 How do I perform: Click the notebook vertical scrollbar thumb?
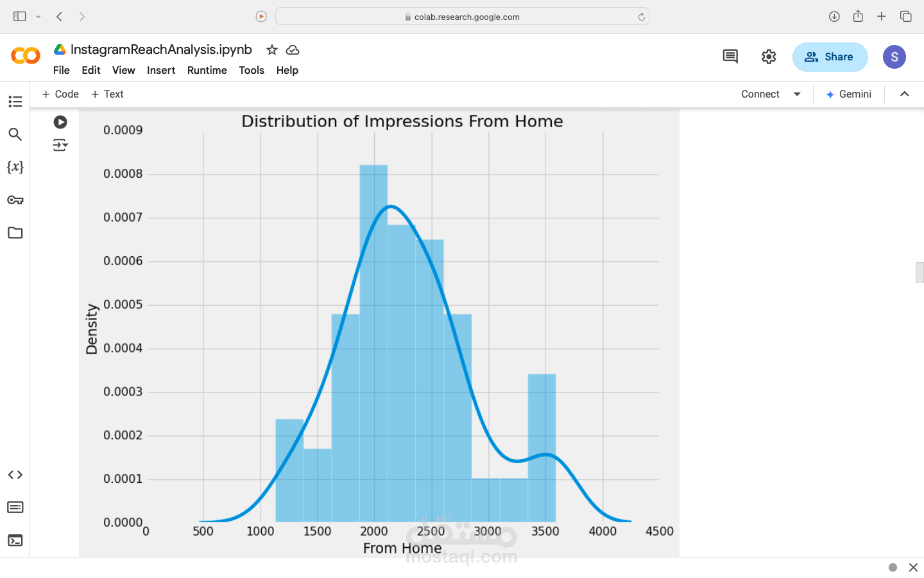[x=920, y=272]
